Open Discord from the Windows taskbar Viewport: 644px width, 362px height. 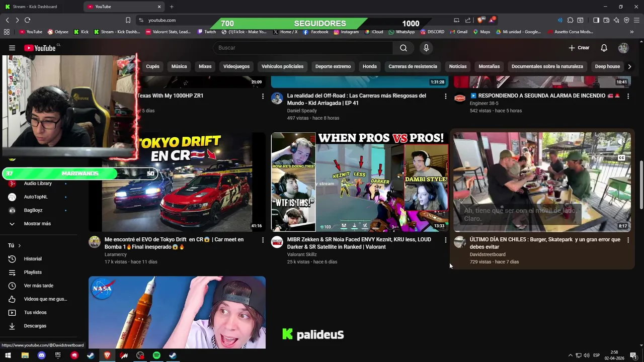pyautogui.click(x=41, y=355)
